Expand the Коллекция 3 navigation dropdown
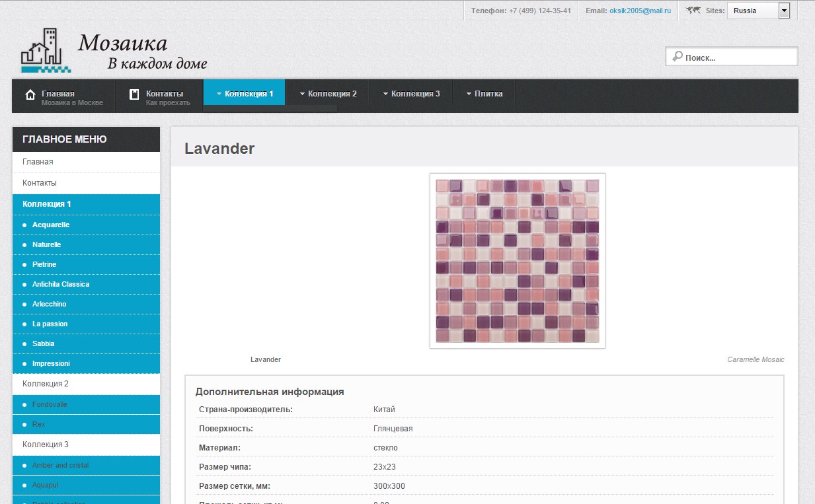The width and height of the screenshot is (815, 504). click(x=411, y=94)
